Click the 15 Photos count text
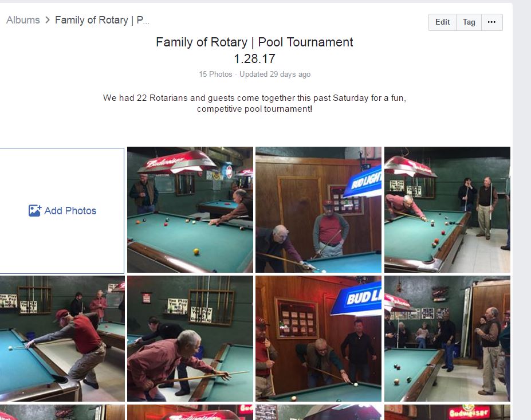This screenshot has height=420, width=531. pos(215,74)
